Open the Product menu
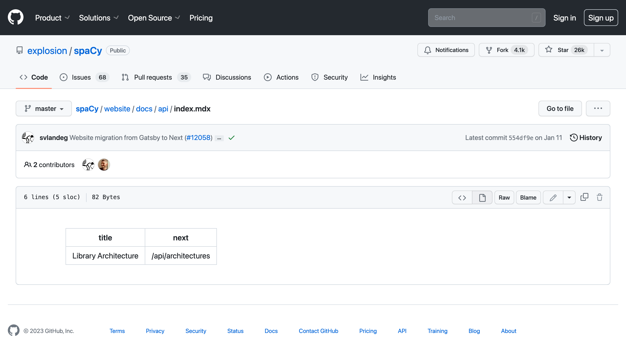 pos(52,18)
